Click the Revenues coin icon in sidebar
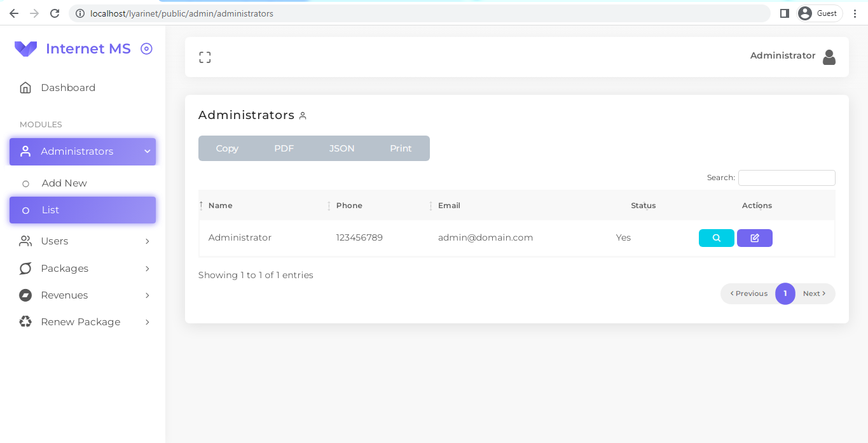Screen dimensions: 868x443 (25, 295)
